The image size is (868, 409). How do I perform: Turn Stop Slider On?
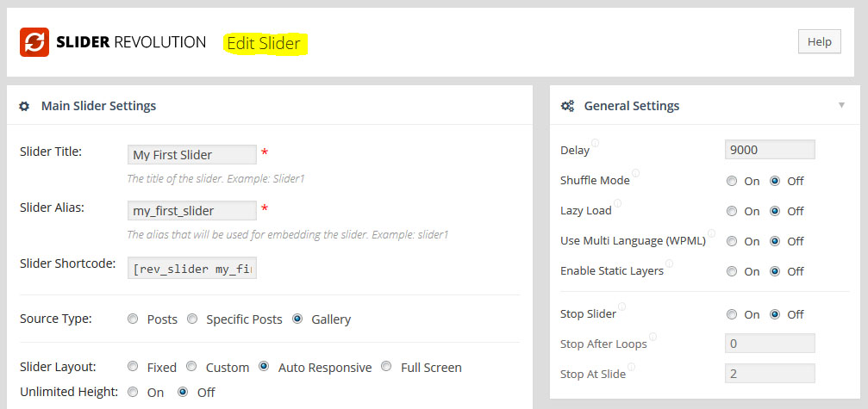(x=732, y=315)
